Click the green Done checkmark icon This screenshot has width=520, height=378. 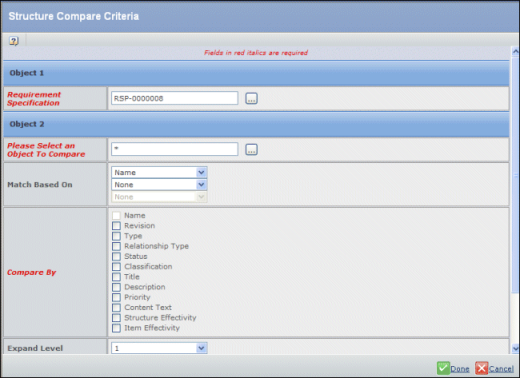click(443, 368)
